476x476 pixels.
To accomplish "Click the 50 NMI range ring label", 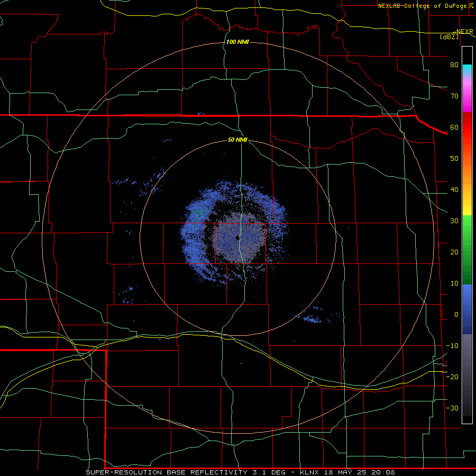I will click(237, 140).
